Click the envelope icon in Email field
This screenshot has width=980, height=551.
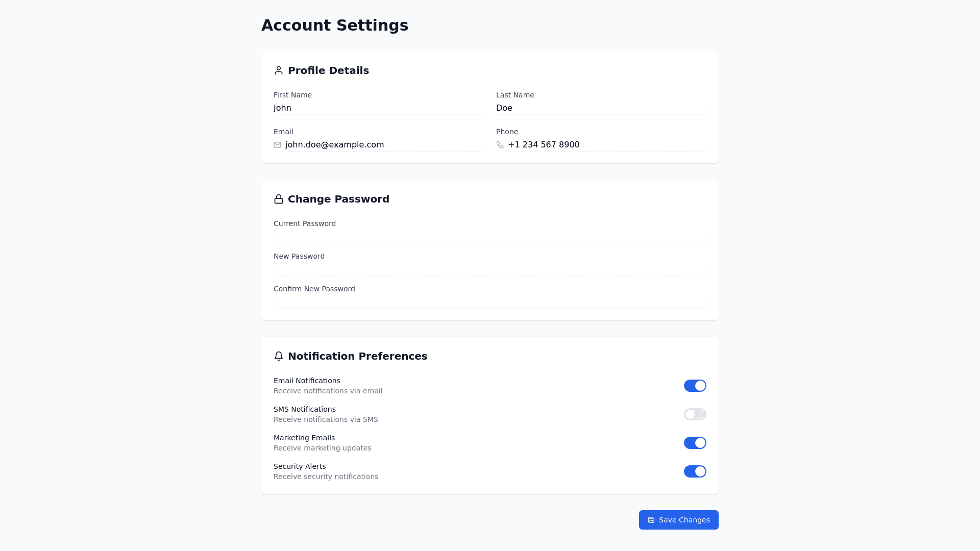[277, 145]
